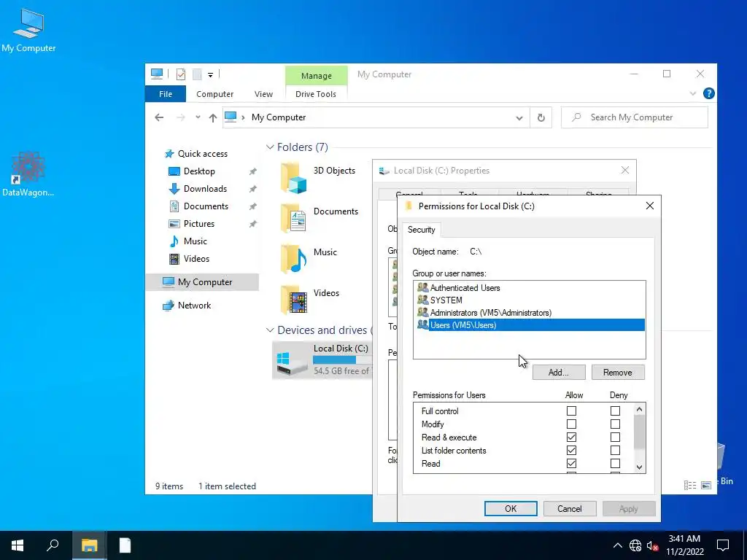The image size is (747, 560).
Task: Refresh the My Computer view
Action: 541,117
